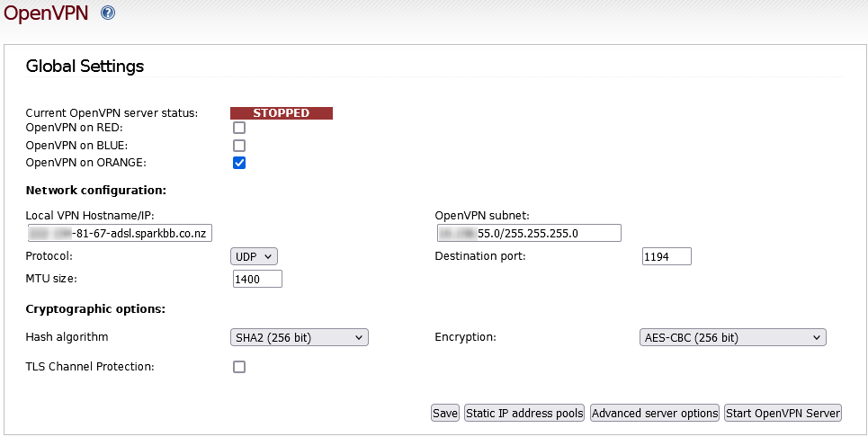
Task: Focus the Local VPN Hostname/IP field
Action: coord(120,233)
